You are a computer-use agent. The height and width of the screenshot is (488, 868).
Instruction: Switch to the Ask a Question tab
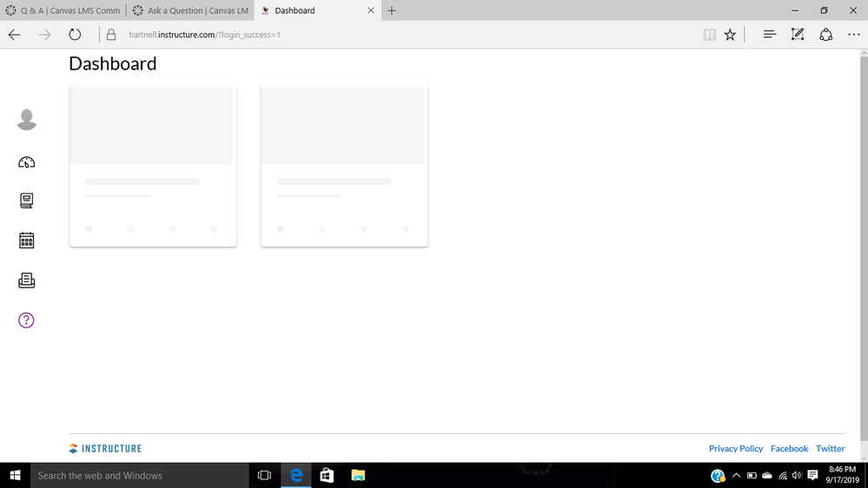[x=189, y=10]
